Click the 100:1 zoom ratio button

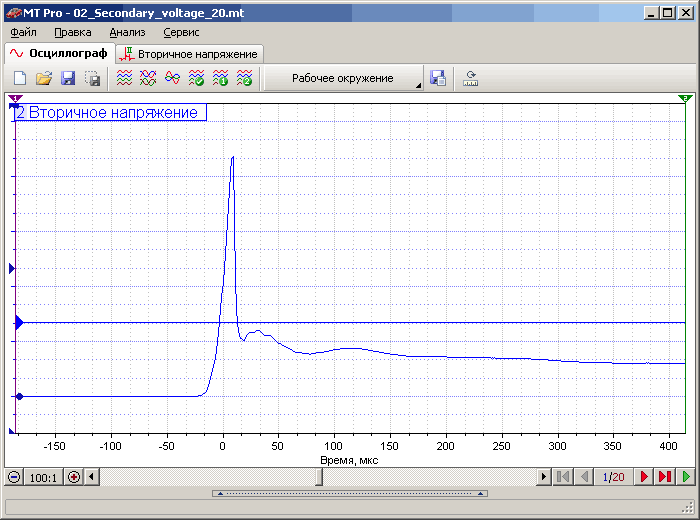pos(44,477)
